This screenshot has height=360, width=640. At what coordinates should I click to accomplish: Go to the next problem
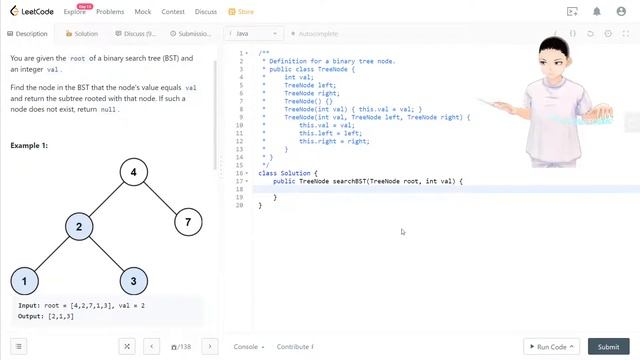[x=210, y=347]
